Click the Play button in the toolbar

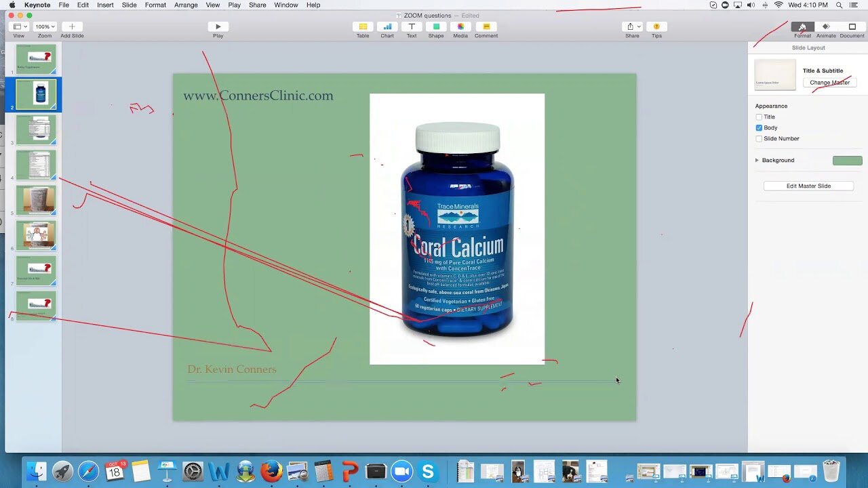tap(218, 26)
